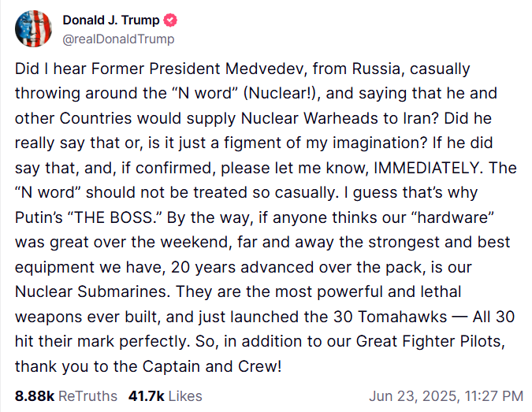The width and height of the screenshot is (532, 412).
Task: Click the quoted word "hardware"
Action: tap(449, 216)
